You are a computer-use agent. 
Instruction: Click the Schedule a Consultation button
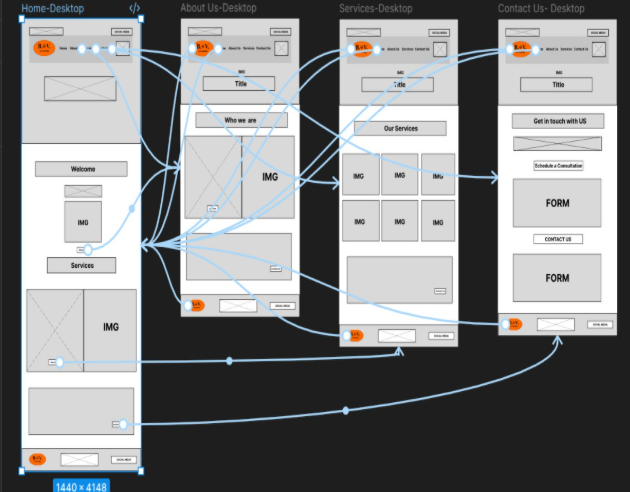(x=558, y=165)
